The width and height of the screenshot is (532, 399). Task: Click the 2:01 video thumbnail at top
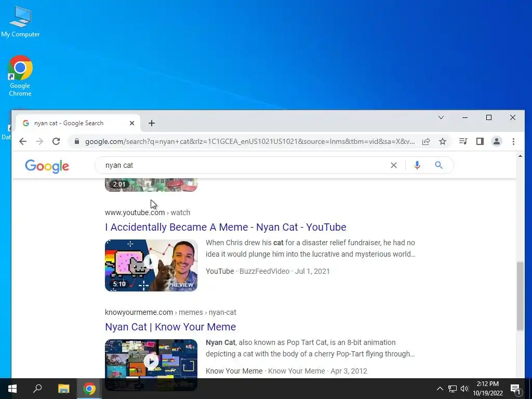(151, 185)
